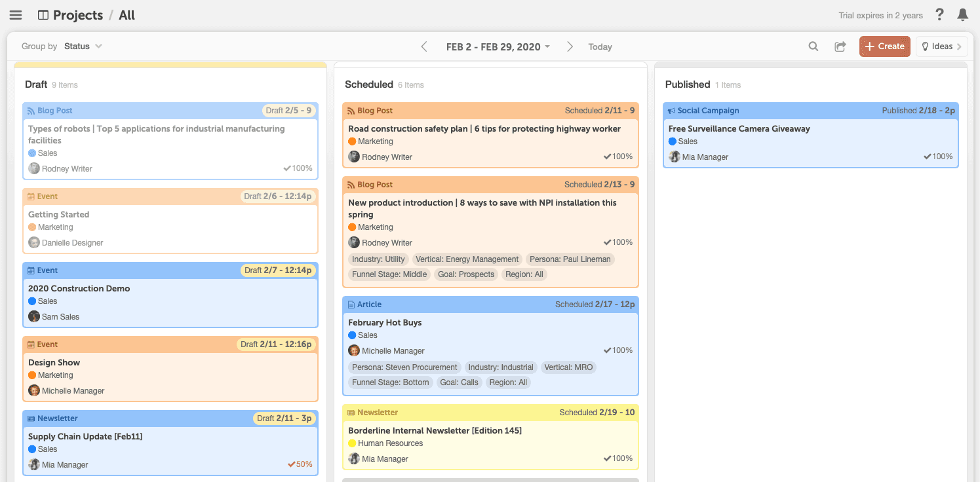Click RSS icon on Road construction safety card

[351, 111]
